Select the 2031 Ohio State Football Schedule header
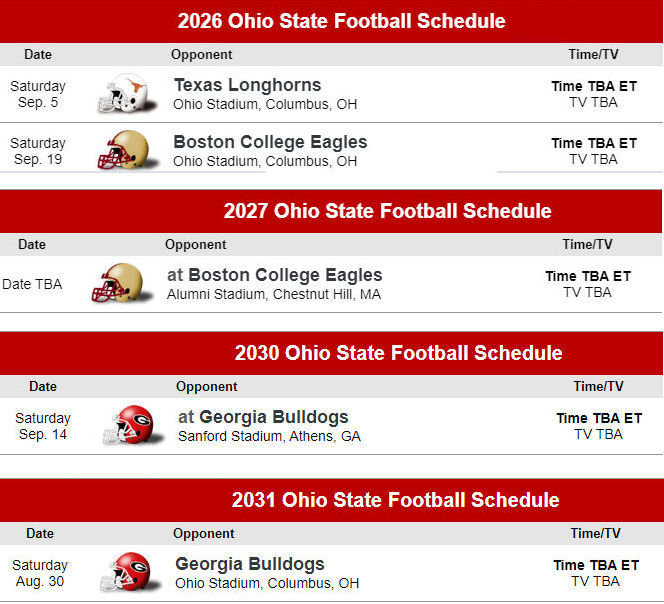Viewport: 664px width, 604px height. pyautogui.click(x=395, y=500)
